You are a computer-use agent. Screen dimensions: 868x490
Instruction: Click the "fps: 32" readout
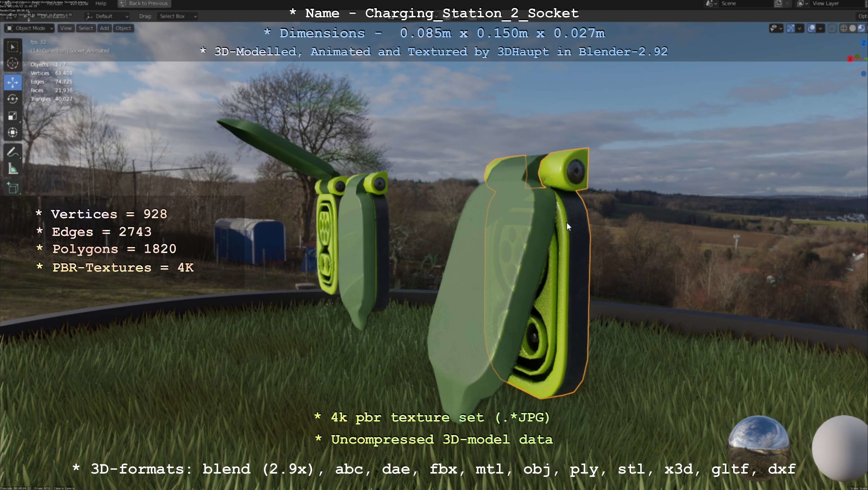[38, 42]
